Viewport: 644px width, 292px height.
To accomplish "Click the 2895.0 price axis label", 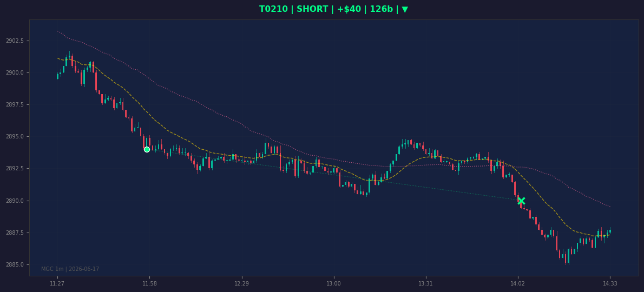I will point(15,137).
